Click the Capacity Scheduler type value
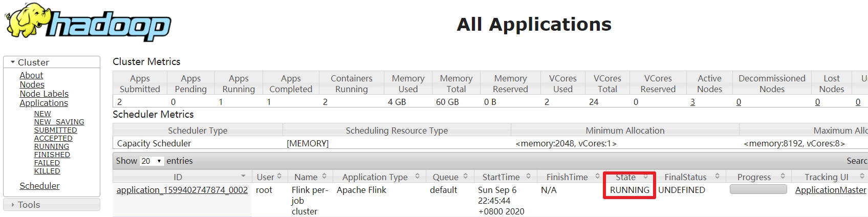Viewport: 868px width, 217px height. [x=154, y=143]
